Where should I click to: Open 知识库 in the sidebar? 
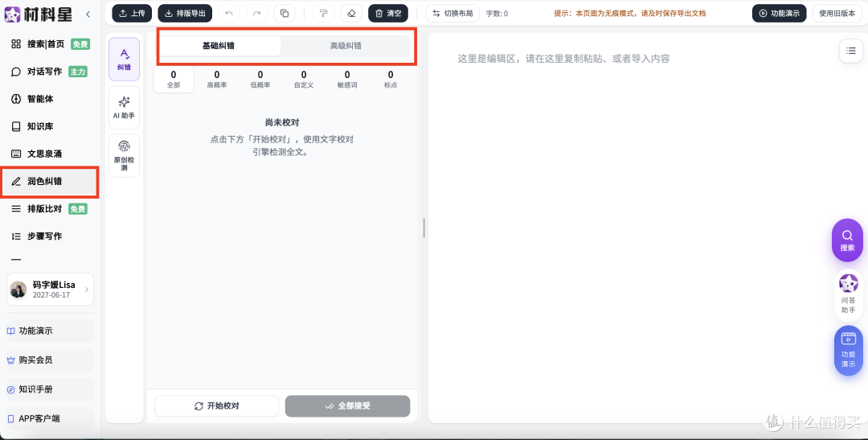coord(50,126)
